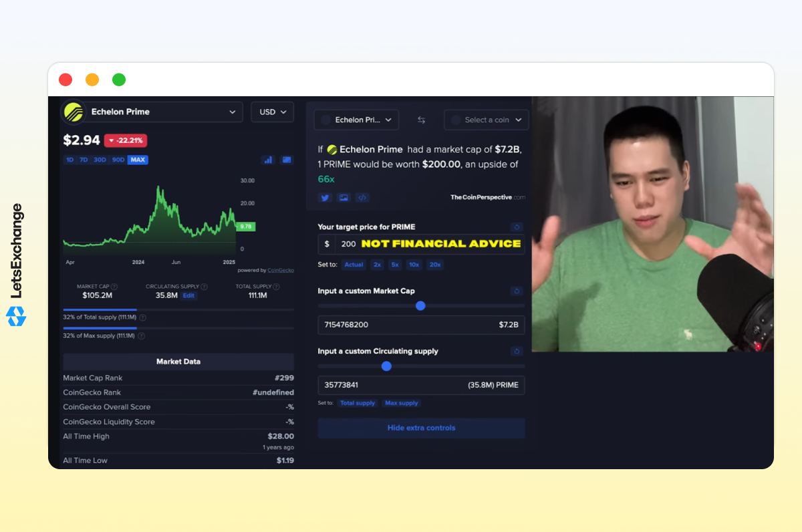
Task: Edit the circulating supply value
Action: click(189, 295)
